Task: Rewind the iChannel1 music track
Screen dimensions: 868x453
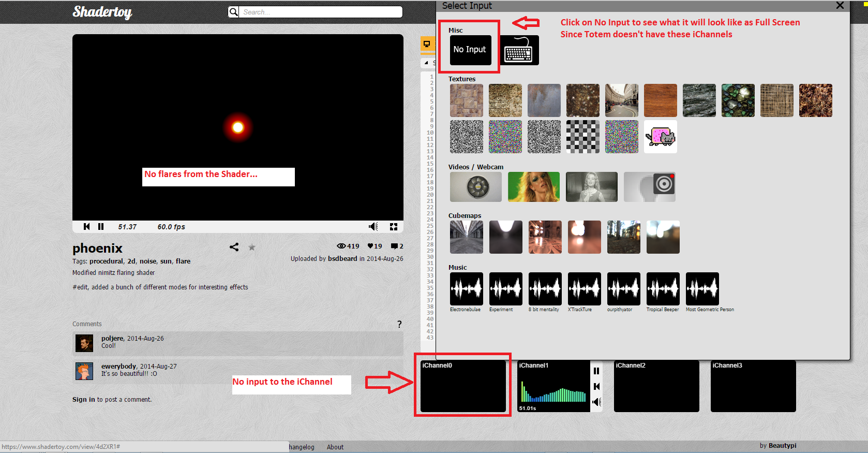Action: click(x=596, y=386)
